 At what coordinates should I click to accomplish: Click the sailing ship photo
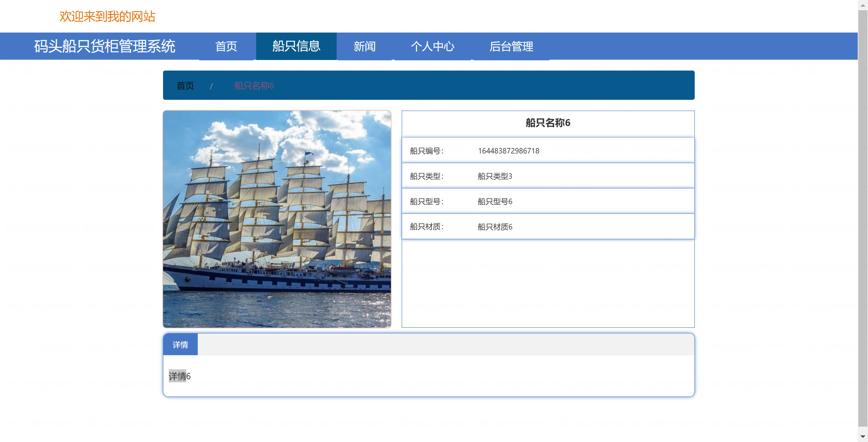coord(277,219)
